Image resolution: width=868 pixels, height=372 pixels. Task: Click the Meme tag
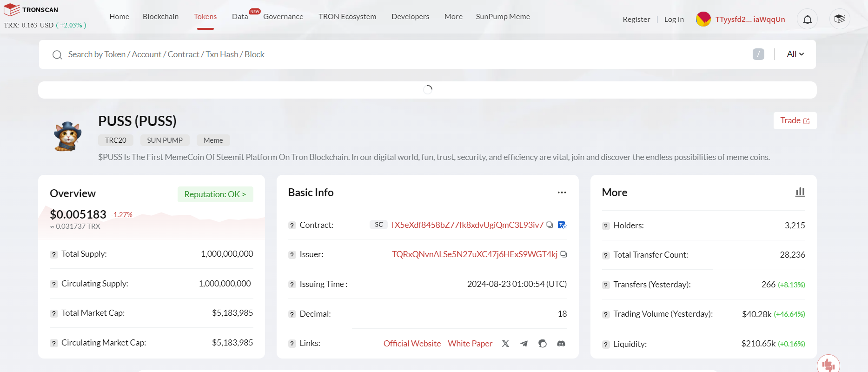point(213,140)
